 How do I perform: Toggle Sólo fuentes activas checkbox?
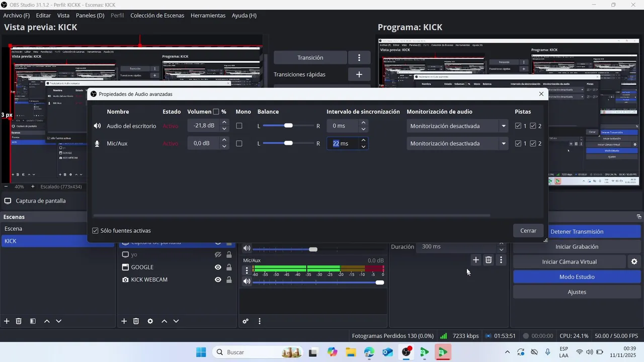95,231
